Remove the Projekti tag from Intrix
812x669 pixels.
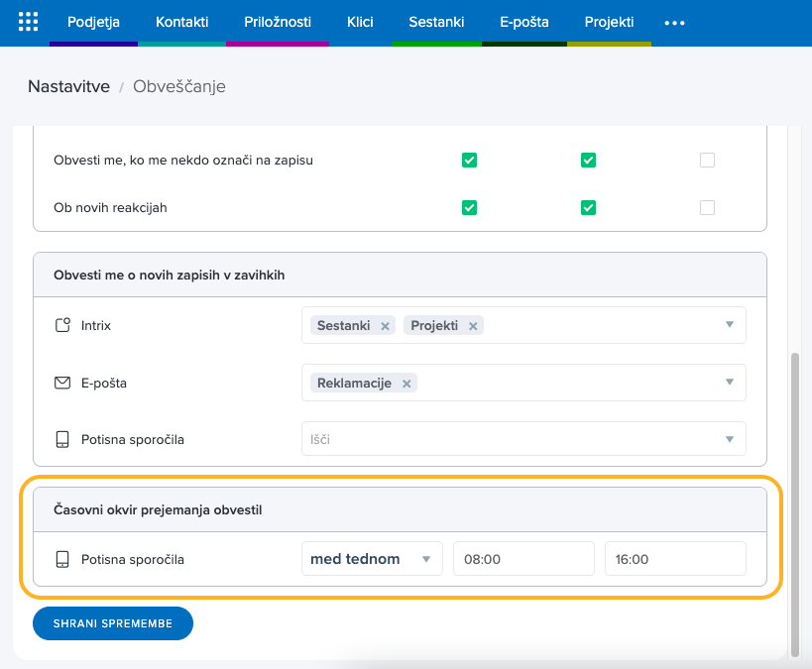pos(473,326)
